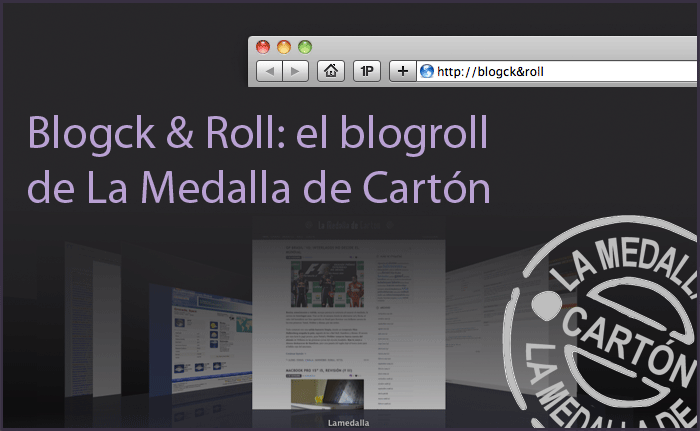Click the browser forward arrow button
700x431 pixels.
[296, 71]
